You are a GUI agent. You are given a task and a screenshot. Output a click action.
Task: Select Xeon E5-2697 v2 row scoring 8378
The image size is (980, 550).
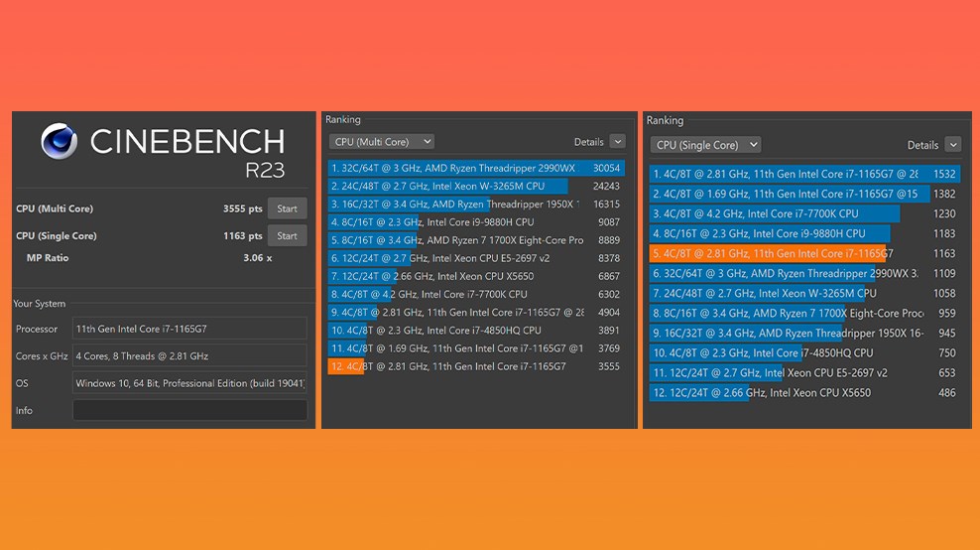[x=476, y=258]
